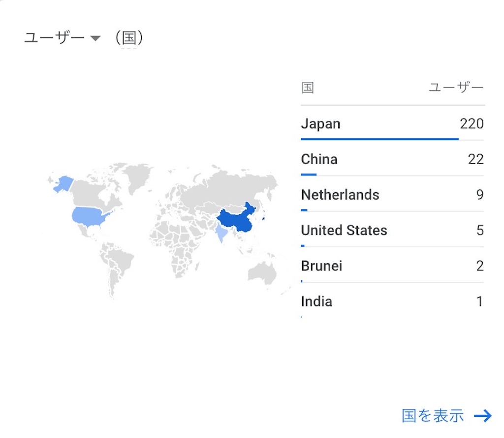Select the United States table row
The width and height of the screenshot is (504, 438).
[x=392, y=230]
